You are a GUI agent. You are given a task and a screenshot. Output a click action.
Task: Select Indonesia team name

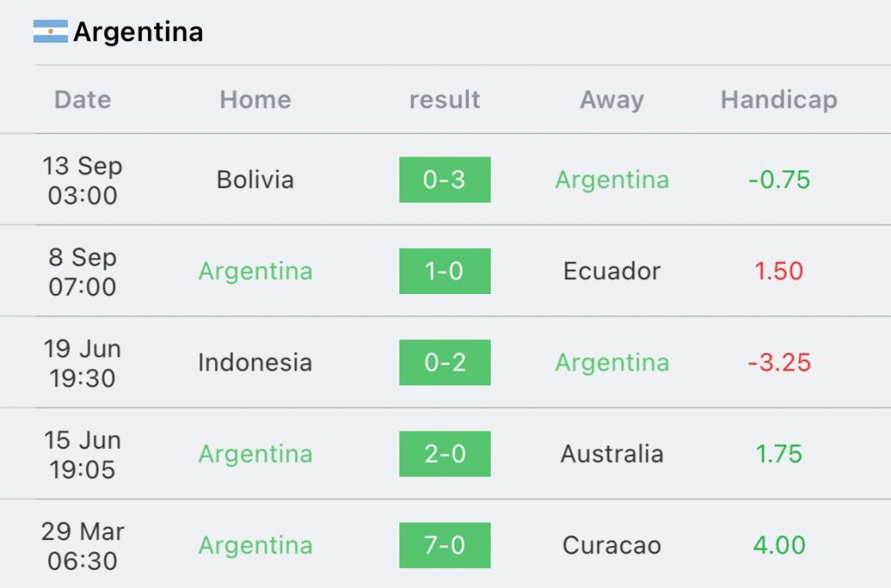pyautogui.click(x=255, y=363)
